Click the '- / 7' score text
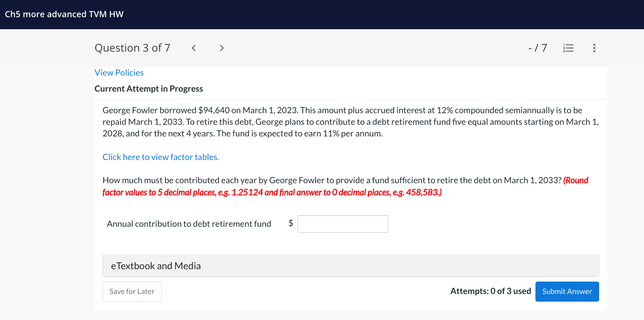The height and width of the screenshot is (320, 644). click(537, 48)
